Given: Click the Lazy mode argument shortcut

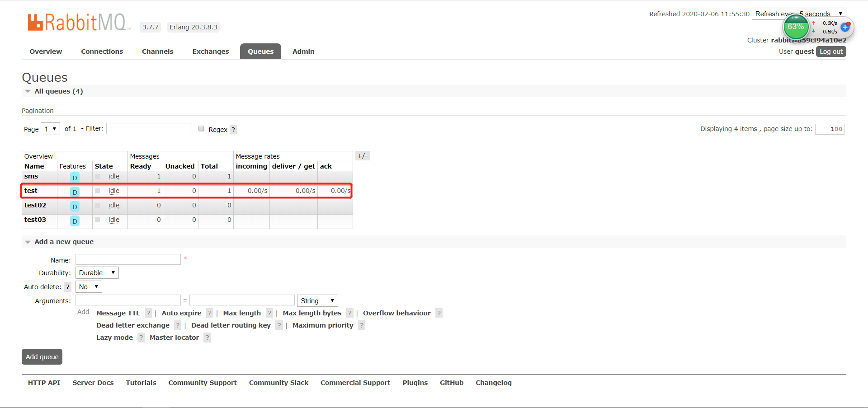Looking at the screenshot, I should point(114,338).
